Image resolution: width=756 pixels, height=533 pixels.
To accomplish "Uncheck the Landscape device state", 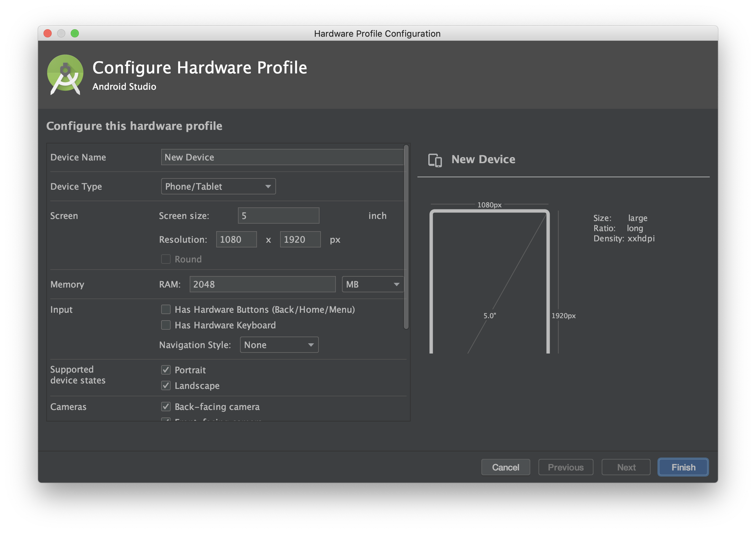I will tap(166, 385).
